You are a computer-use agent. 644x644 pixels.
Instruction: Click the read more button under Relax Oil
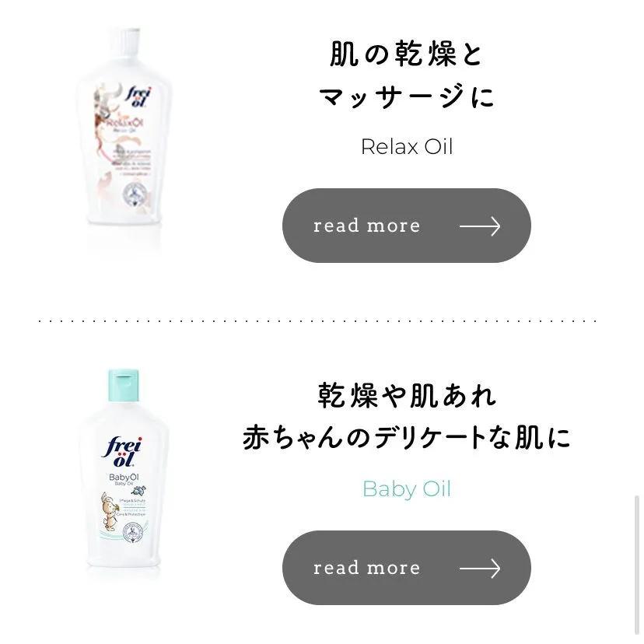coord(407,226)
